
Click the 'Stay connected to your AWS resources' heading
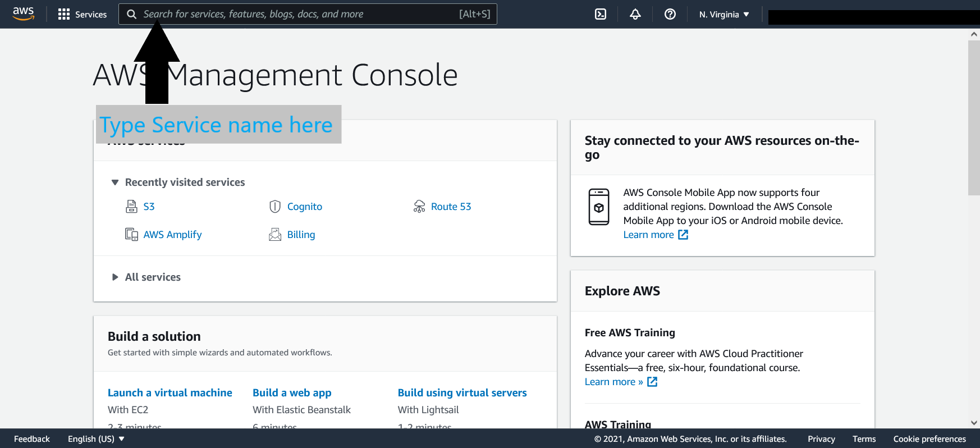click(722, 148)
